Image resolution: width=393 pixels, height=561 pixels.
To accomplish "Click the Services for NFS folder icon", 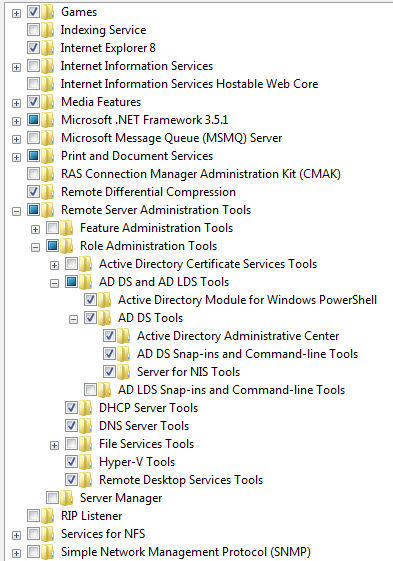I will pos(47,534).
